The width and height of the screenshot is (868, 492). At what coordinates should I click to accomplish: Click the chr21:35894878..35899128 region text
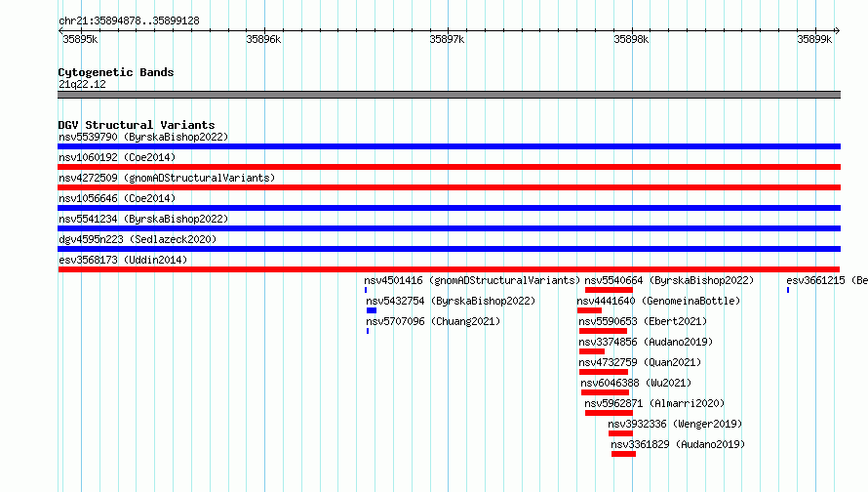click(129, 20)
